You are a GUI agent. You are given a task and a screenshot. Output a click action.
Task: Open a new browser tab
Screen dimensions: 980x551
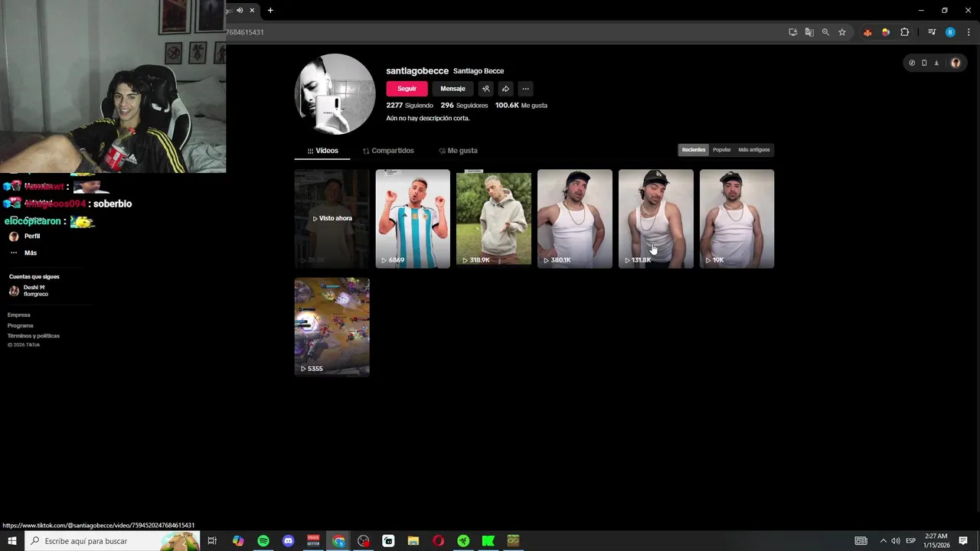270,10
